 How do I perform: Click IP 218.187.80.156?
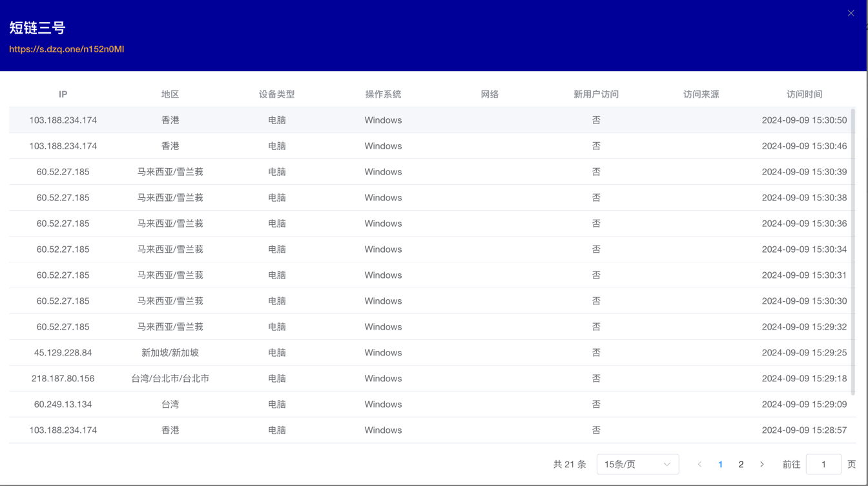pyautogui.click(x=63, y=379)
